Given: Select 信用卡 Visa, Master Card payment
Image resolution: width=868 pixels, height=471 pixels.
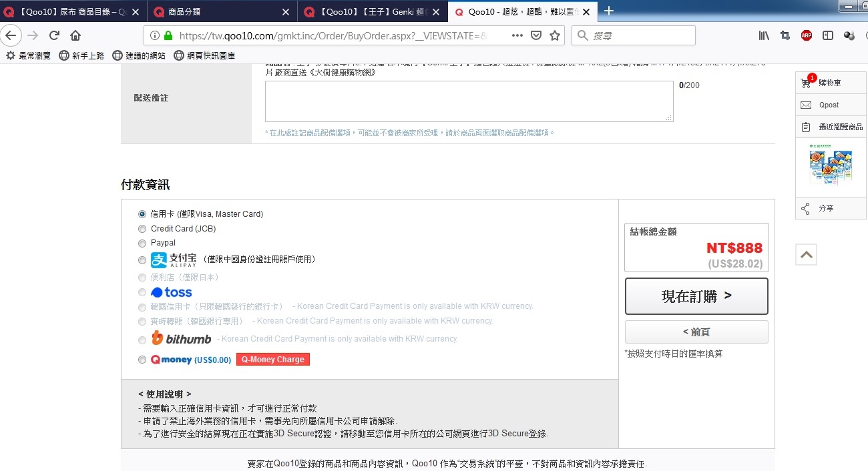Looking at the screenshot, I should [142, 214].
